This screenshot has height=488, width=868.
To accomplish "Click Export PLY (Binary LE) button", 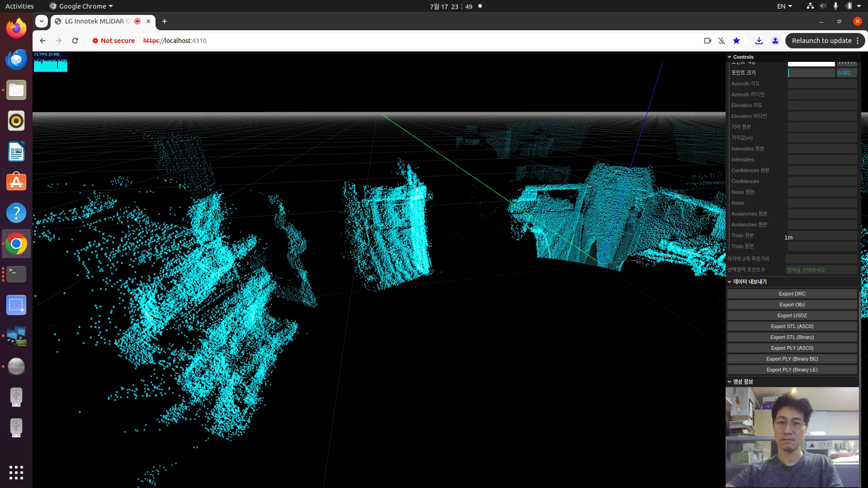I will coord(792,370).
